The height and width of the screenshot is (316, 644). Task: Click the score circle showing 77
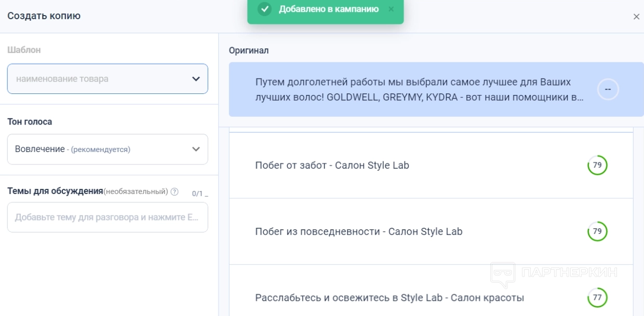coord(597,298)
